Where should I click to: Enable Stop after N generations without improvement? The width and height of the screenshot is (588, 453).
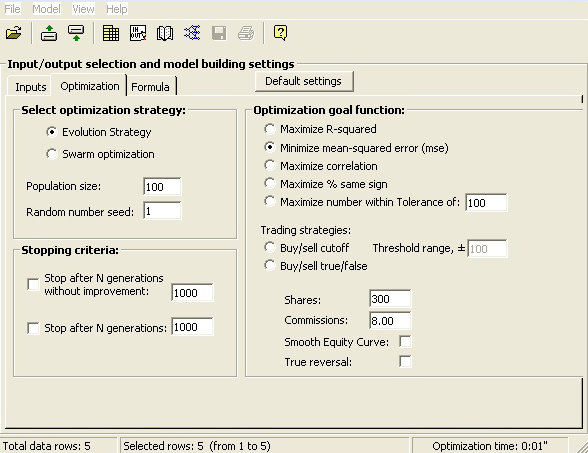click(33, 284)
